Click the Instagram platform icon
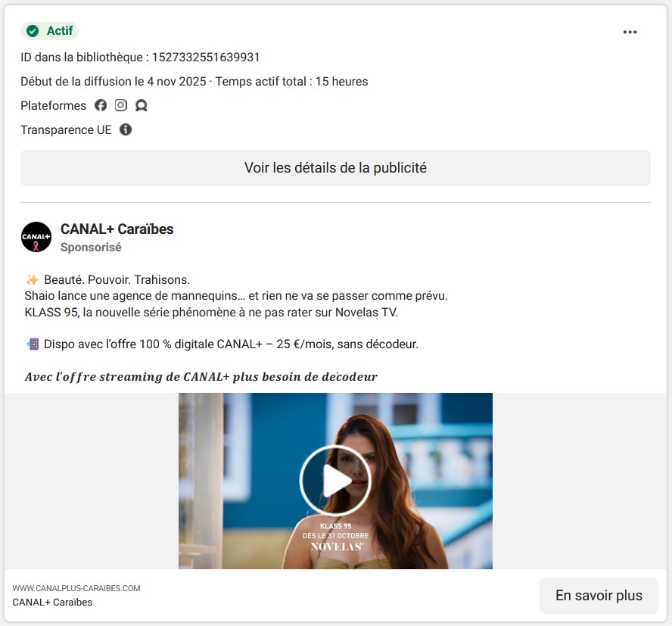The width and height of the screenshot is (672, 626). pos(121,105)
